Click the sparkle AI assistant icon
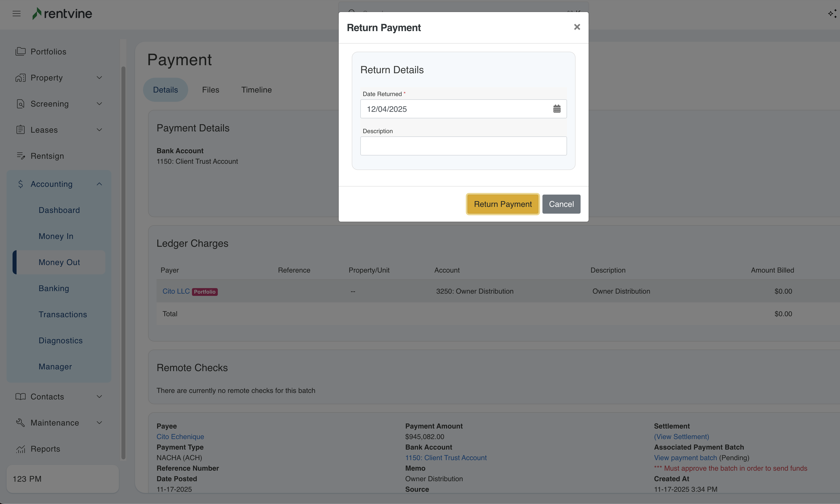Viewport: 840px width, 504px height. [x=832, y=14]
